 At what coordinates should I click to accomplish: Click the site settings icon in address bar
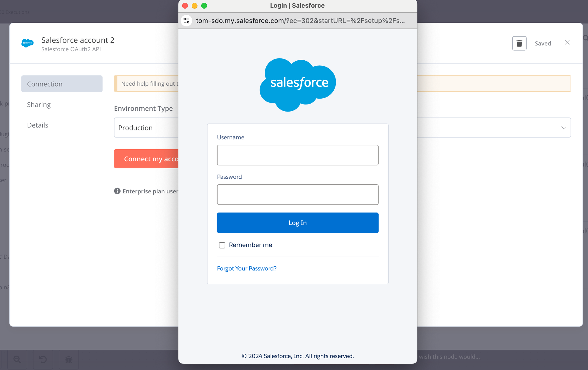point(186,21)
